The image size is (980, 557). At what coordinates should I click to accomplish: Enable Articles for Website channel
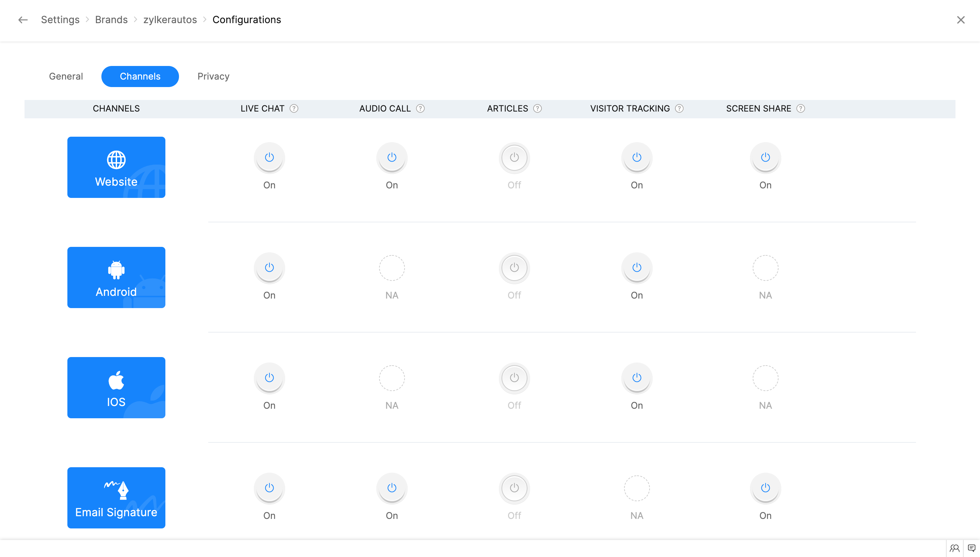click(x=514, y=157)
